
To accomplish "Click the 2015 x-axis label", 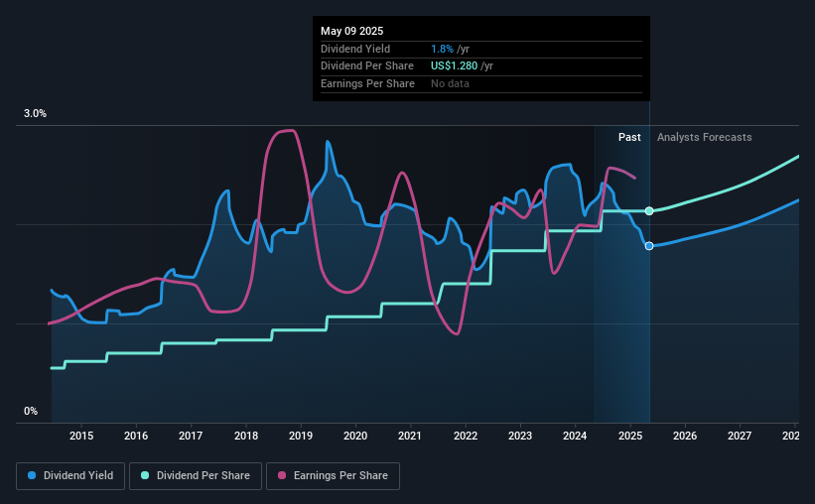I will 81,436.
